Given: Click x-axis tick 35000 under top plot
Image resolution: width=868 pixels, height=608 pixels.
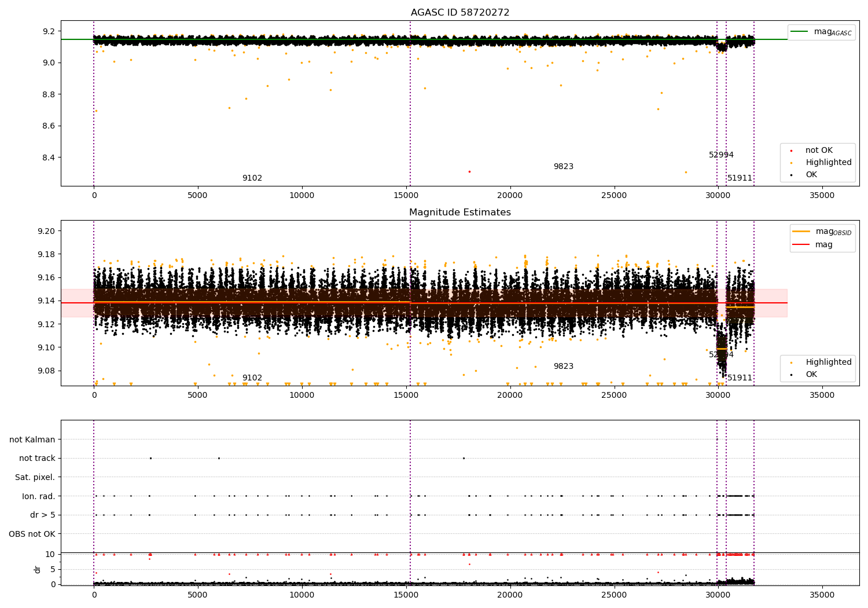Looking at the screenshot, I should (x=822, y=195).
